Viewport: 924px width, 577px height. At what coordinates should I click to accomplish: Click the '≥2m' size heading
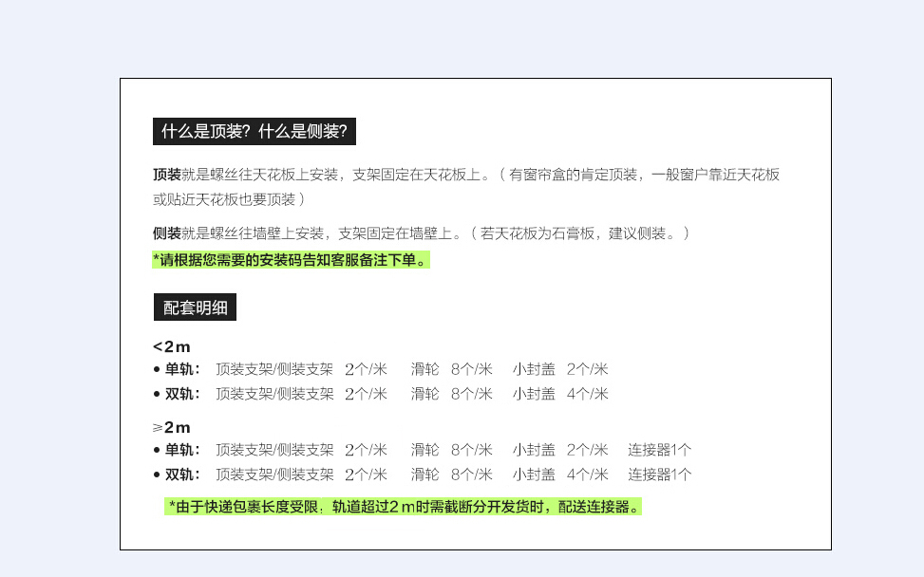pyautogui.click(x=171, y=427)
